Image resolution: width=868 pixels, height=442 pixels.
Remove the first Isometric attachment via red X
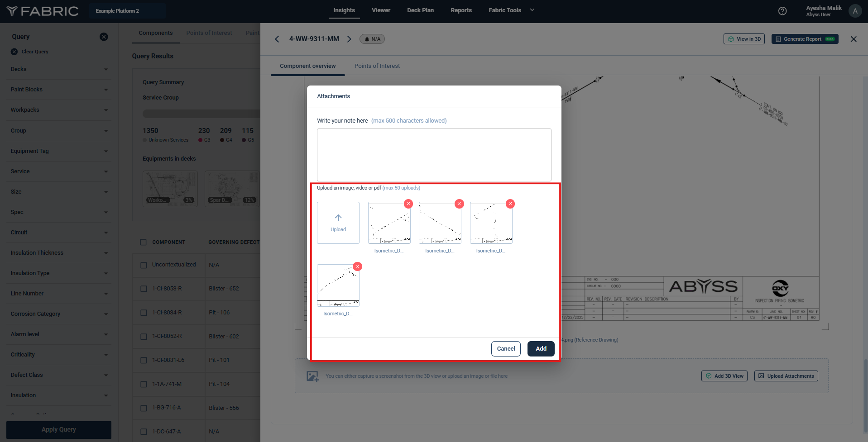(x=408, y=204)
